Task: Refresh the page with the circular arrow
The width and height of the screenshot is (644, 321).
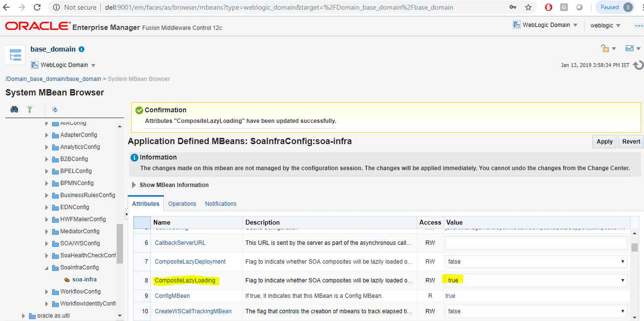Action: [x=638, y=65]
